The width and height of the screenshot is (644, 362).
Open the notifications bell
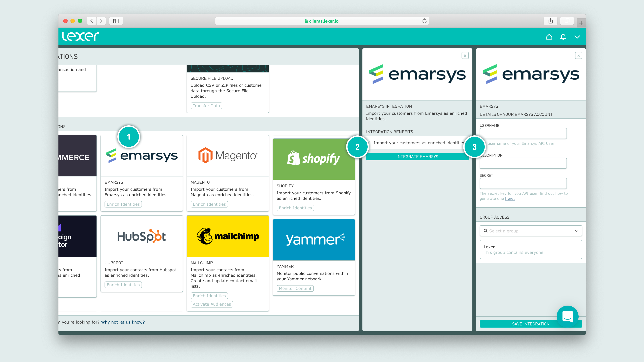click(x=563, y=37)
